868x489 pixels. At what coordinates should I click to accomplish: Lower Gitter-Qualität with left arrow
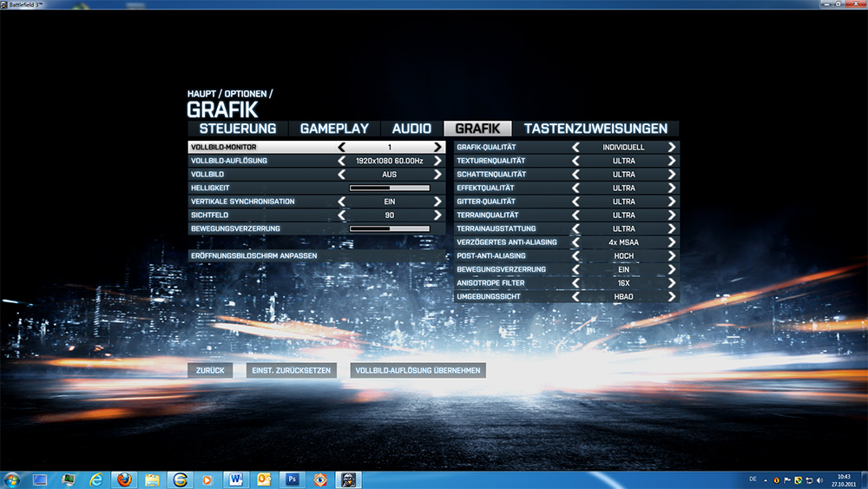click(x=575, y=202)
